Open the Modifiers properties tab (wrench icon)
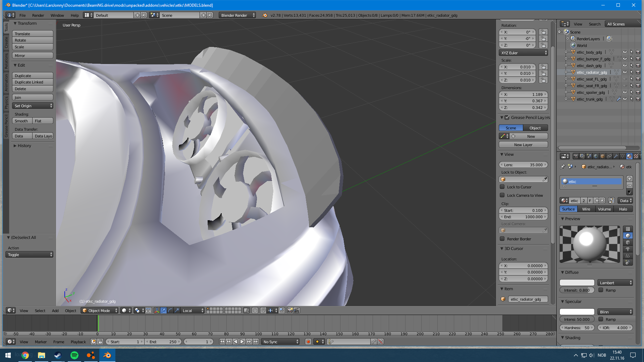This screenshot has width=644, height=362. [x=616, y=156]
